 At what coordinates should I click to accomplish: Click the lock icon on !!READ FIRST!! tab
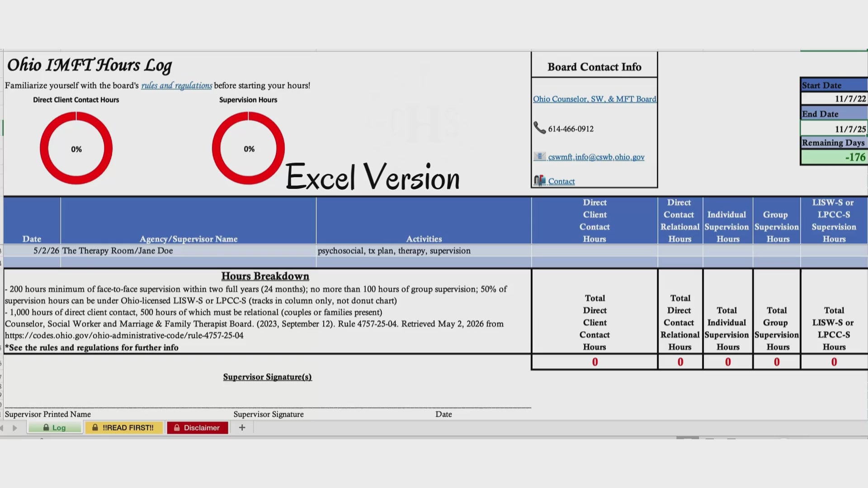click(x=95, y=427)
